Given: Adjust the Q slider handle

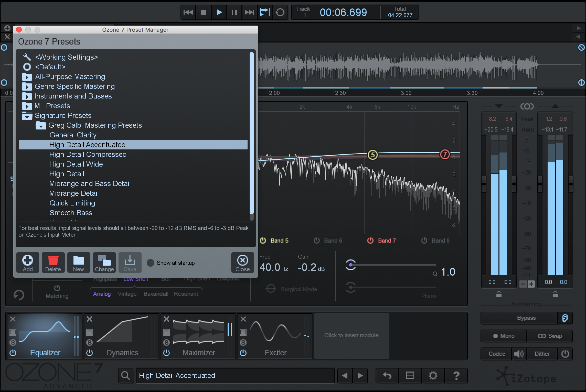Looking at the screenshot, I should tap(351, 265).
